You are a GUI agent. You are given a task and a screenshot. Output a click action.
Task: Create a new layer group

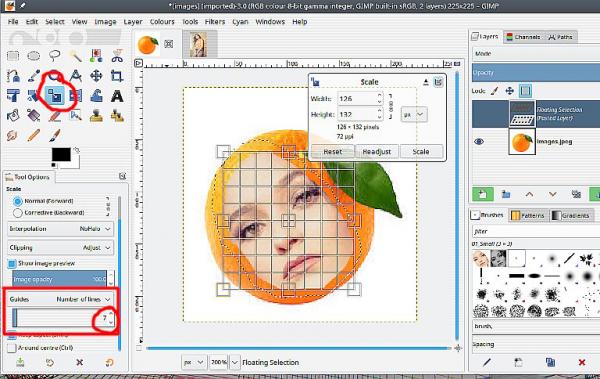click(506, 194)
